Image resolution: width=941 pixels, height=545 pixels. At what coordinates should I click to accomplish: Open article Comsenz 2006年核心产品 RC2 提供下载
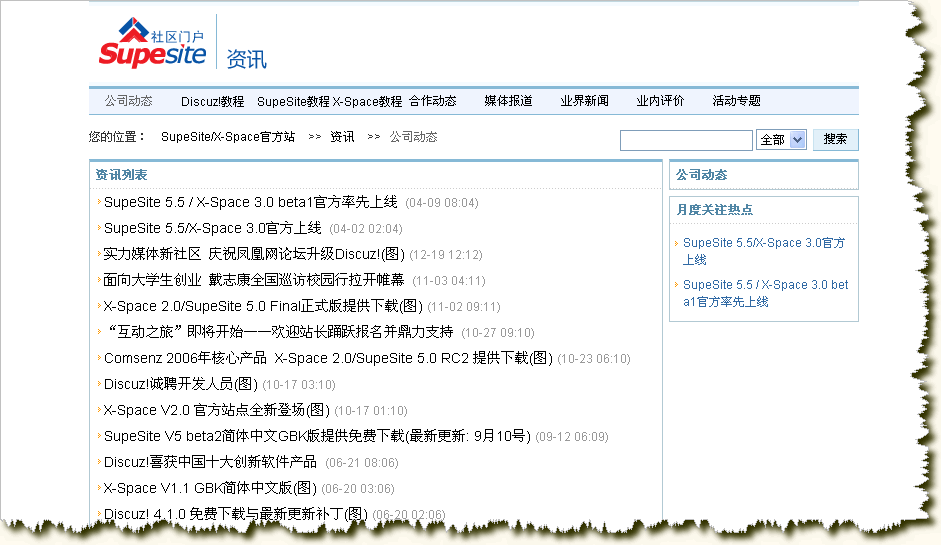point(328,358)
